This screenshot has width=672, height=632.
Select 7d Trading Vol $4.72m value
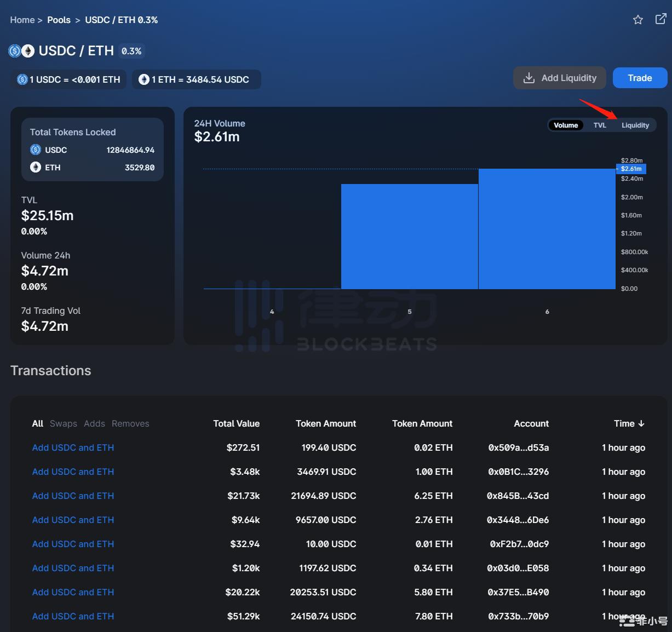coord(45,326)
